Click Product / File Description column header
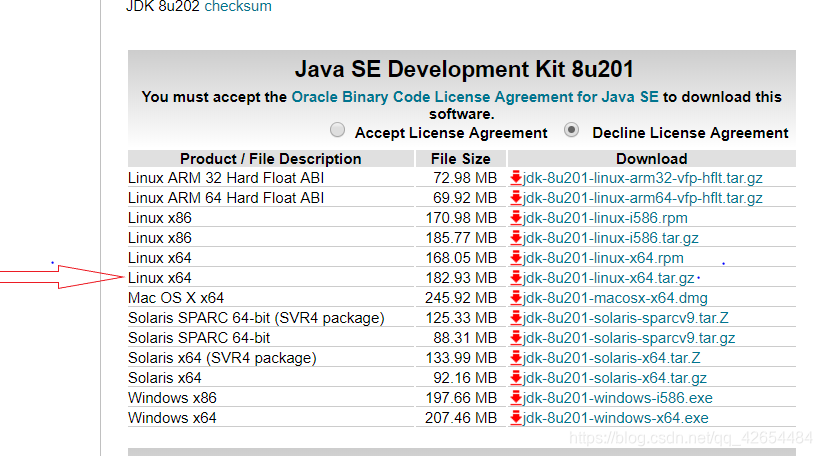Image resolution: width=822 pixels, height=456 pixels. (271, 159)
